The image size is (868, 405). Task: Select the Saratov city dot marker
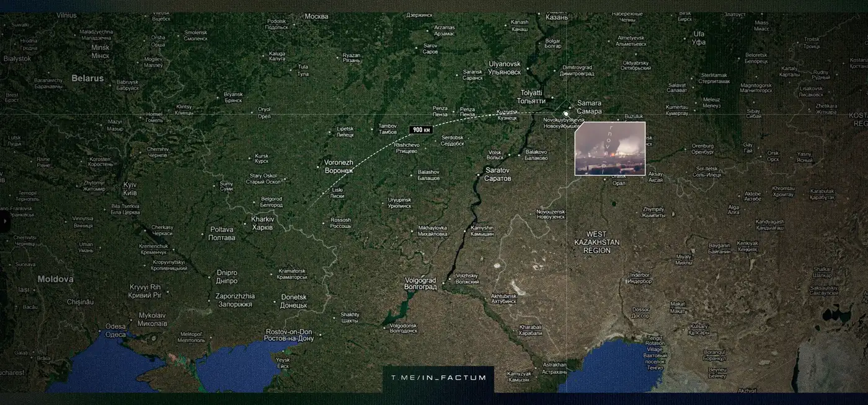click(x=477, y=175)
